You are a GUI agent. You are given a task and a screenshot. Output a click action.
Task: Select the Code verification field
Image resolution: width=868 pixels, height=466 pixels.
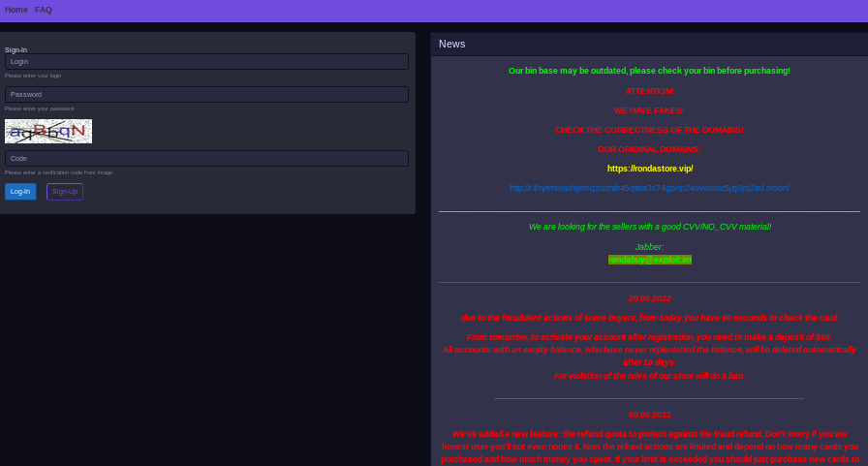(206, 158)
